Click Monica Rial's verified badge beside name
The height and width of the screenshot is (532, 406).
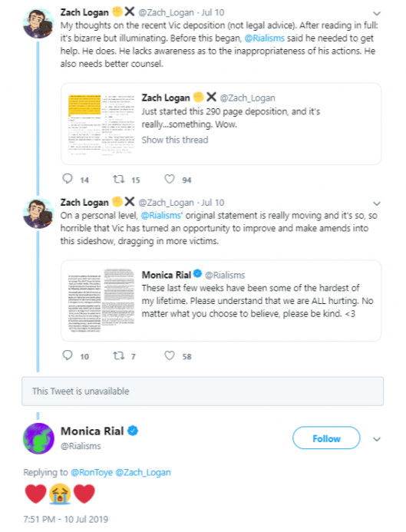pyautogui.click(x=133, y=431)
